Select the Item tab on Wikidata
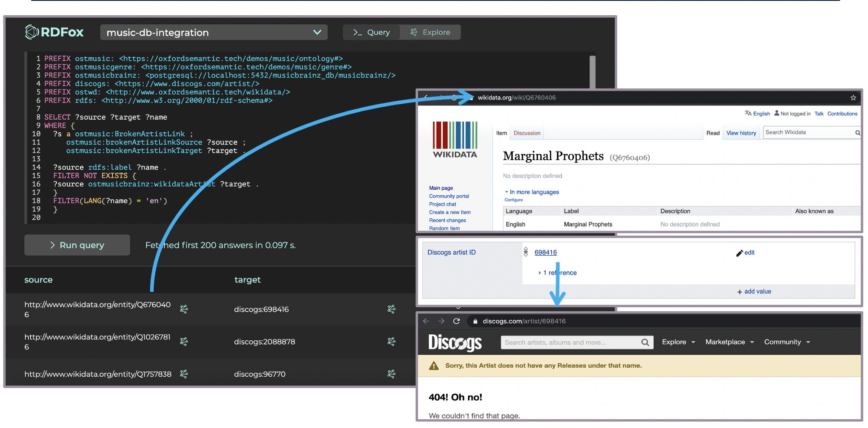Screen dimensions: 868x428 coord(501,133)
